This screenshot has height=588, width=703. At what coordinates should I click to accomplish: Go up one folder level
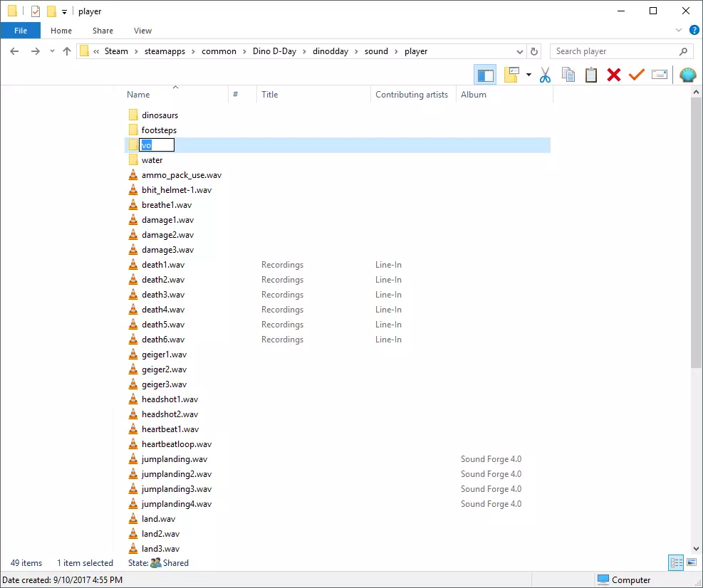(x=67, y=51)
